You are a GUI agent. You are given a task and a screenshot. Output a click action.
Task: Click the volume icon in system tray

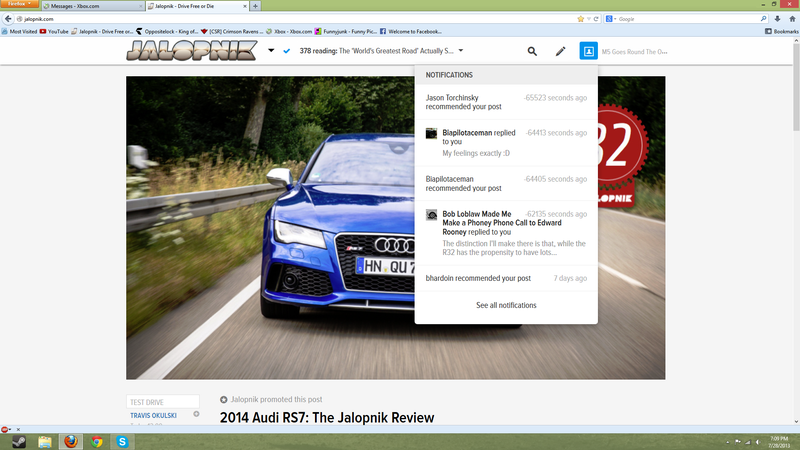coord(758,442)
